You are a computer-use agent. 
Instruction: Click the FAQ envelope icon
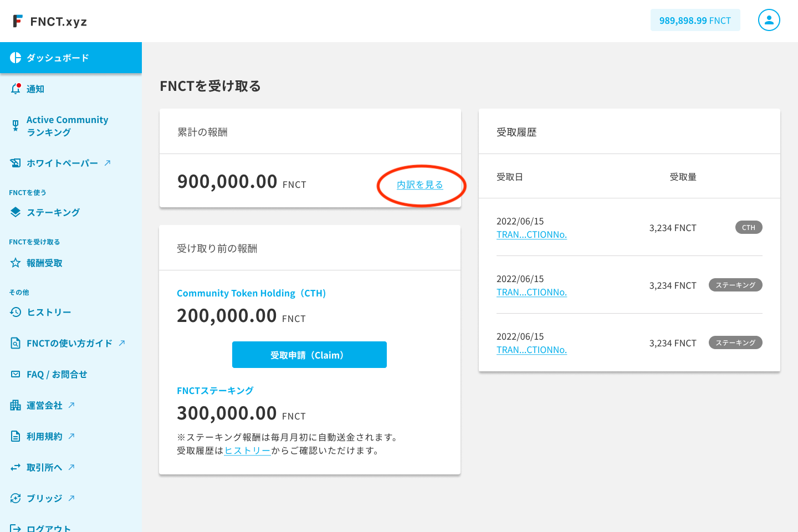click(16, 374)
